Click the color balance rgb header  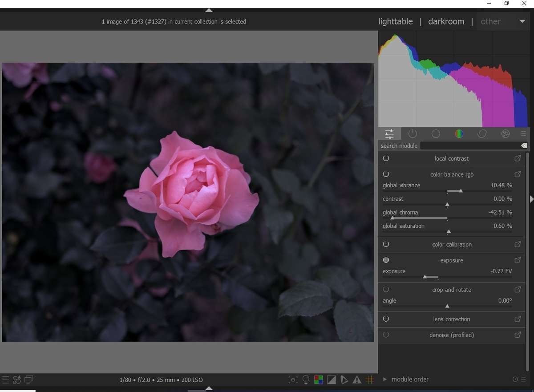click(x=452, y=174)
